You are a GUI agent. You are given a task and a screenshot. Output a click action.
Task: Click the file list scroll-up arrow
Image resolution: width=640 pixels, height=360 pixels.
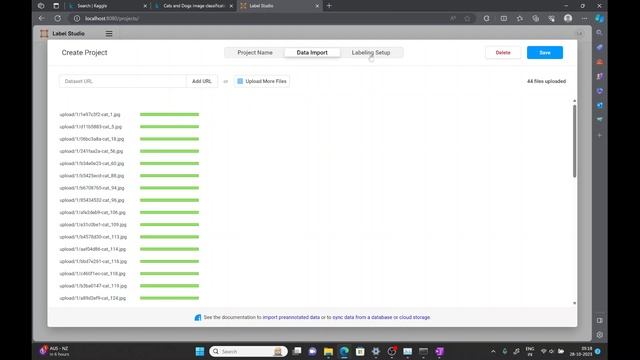point(574,100)
